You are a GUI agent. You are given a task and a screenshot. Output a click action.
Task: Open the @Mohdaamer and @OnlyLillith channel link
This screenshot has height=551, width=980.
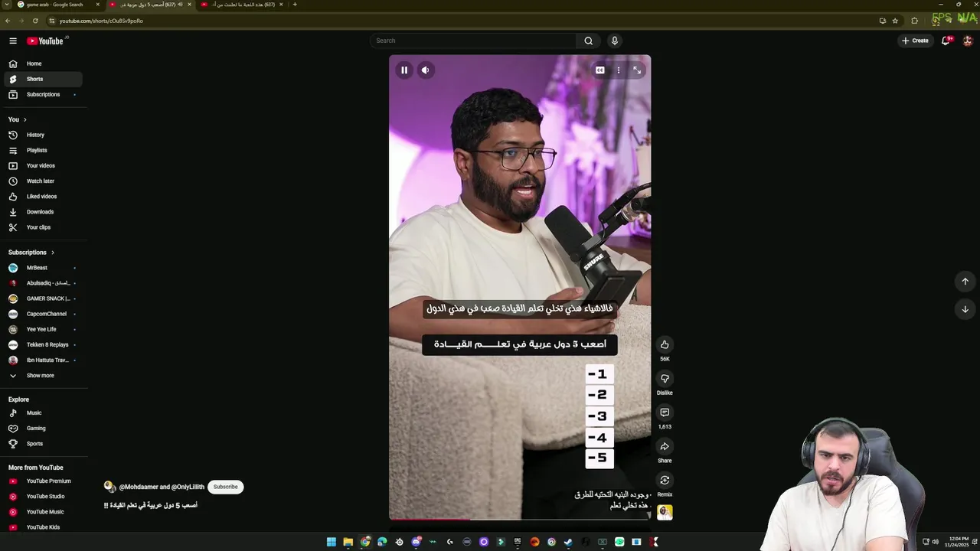click(162, 487)
